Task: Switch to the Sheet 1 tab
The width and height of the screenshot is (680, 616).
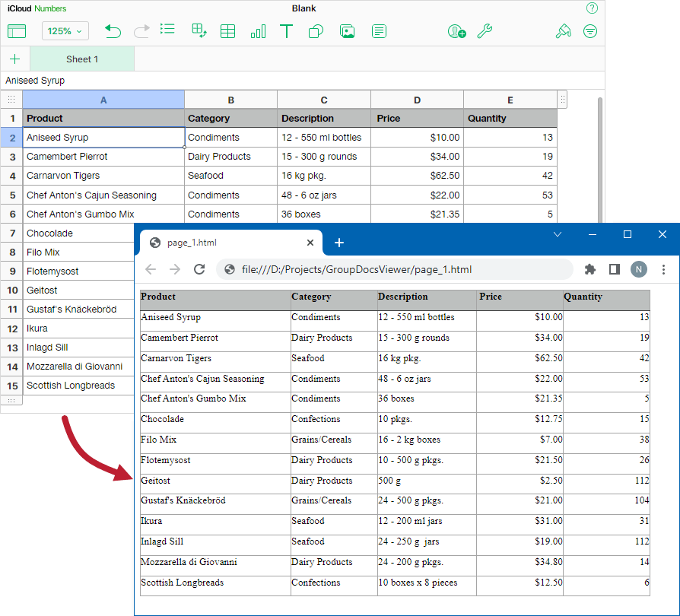Action: [81, 59]
